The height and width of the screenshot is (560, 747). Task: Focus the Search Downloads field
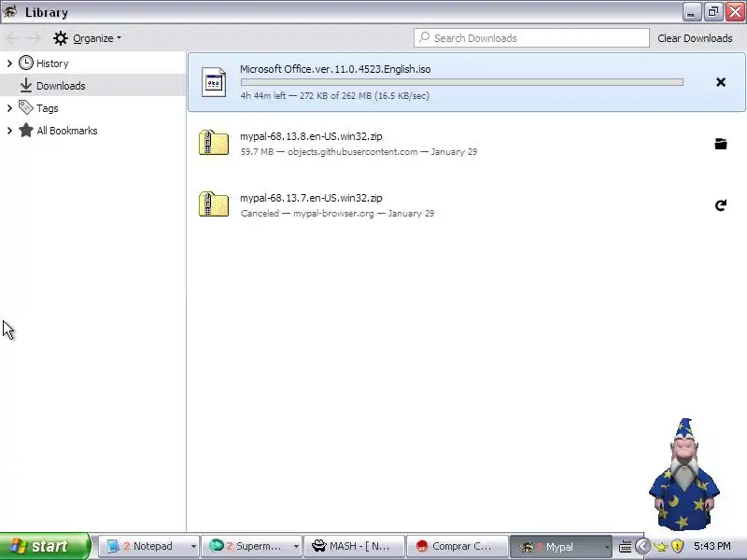tap(531, 38)
